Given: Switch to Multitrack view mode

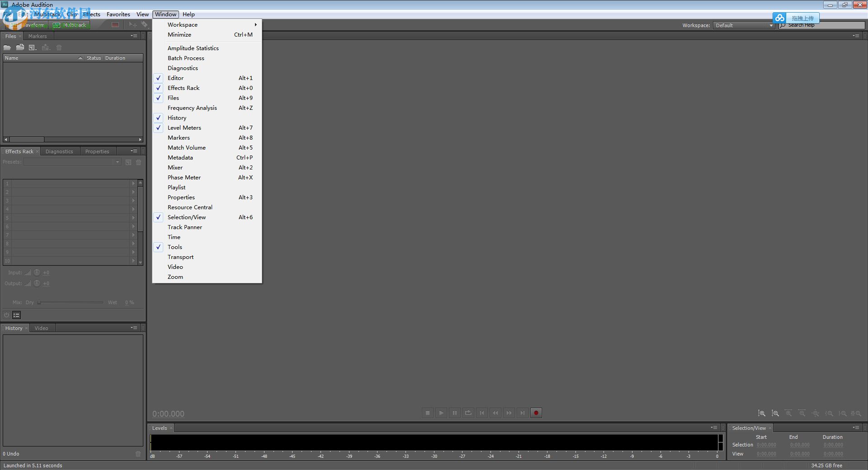Looking at the screenshot, I should pyautogui.click(x=70, y=25).
